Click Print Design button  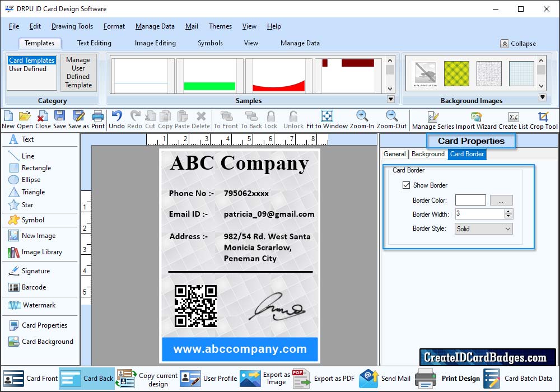(x=448, y=379)
